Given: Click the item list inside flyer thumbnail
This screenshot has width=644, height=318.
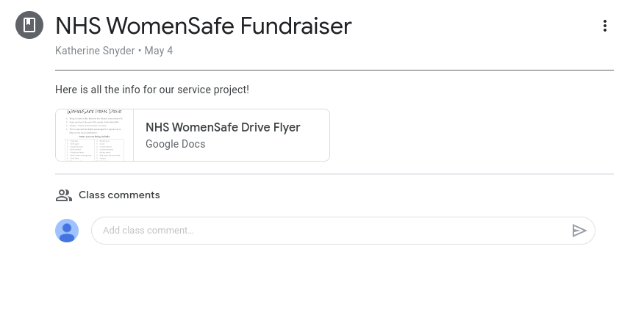Looking at the screenshot, I should tap(95, 148).
